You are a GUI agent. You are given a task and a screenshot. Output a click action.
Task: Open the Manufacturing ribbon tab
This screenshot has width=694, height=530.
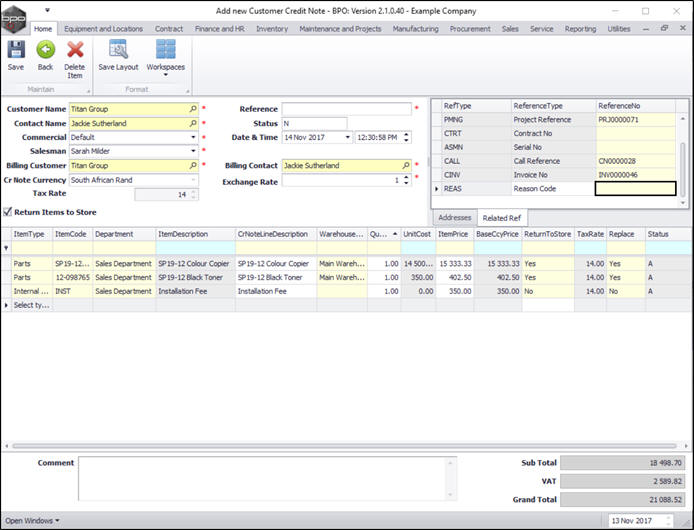415,29
